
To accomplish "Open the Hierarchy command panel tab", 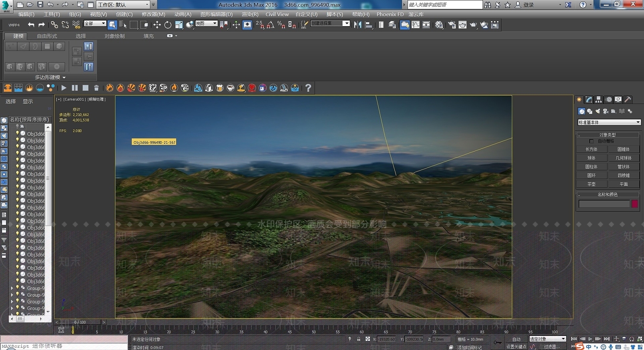I will (x=599, y=99).
